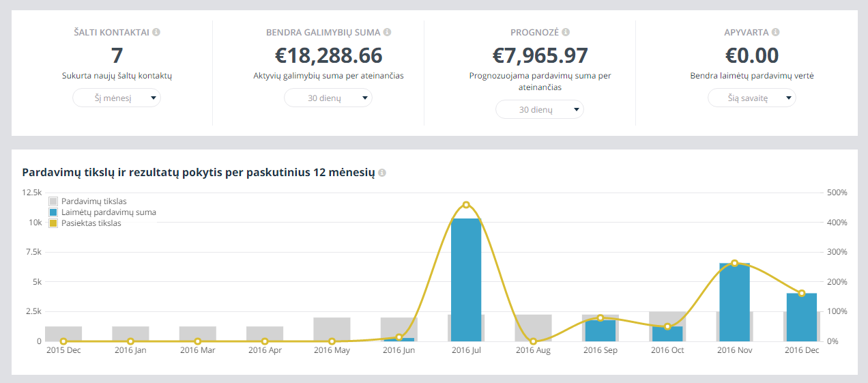Click the gray 2016 Aug target bar
This screenshot has width=868, height=383.
(534, 326)
